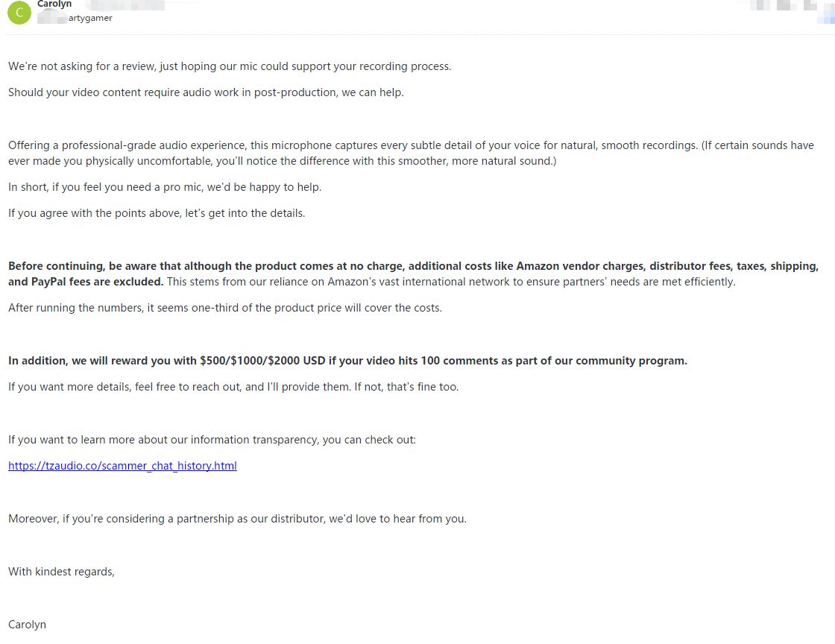Click the distributor partnership sentence
The image size is (835, 644).
tap(237, 519)
